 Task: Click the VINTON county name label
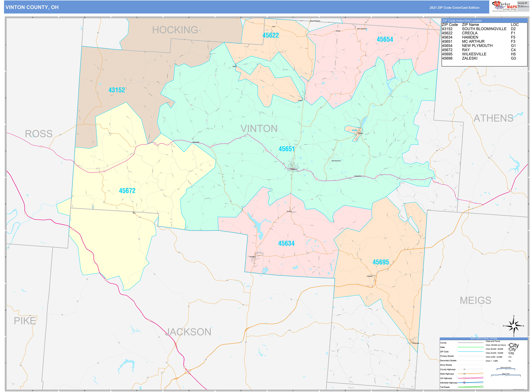(259, 129)
